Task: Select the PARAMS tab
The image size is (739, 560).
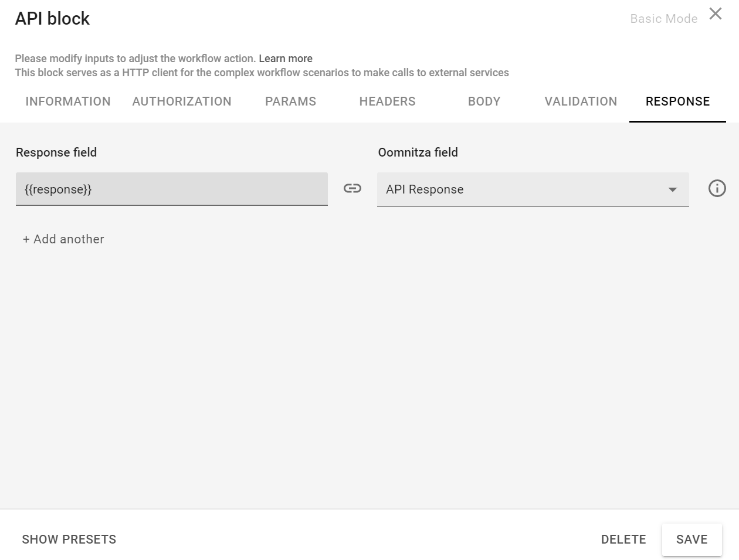Action: coord(290,101)
